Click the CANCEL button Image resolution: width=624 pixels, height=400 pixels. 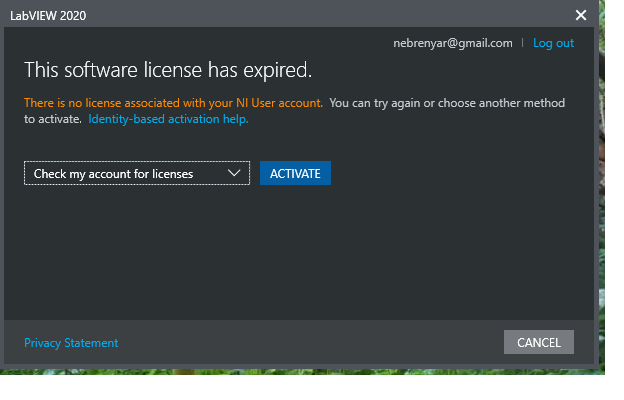coord(538,342)
